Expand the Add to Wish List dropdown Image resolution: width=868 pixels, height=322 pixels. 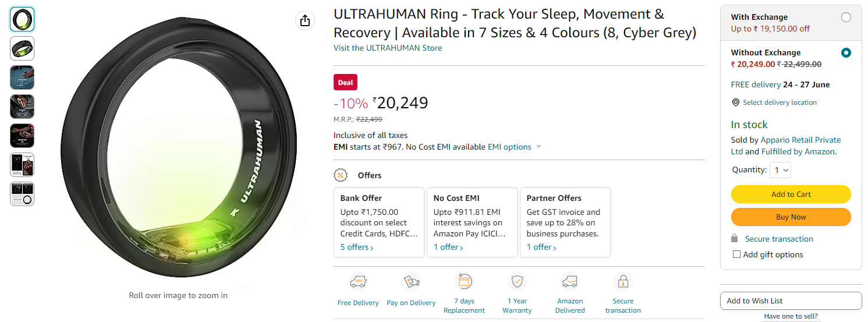791,301
